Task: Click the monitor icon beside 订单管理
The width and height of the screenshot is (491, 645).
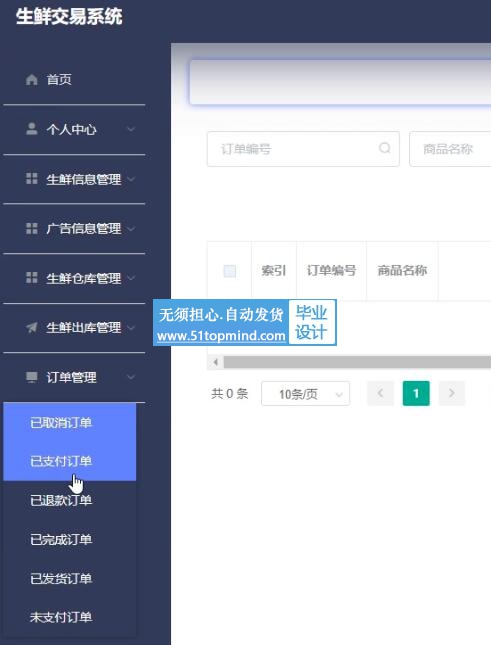Action: click(32, 377)
